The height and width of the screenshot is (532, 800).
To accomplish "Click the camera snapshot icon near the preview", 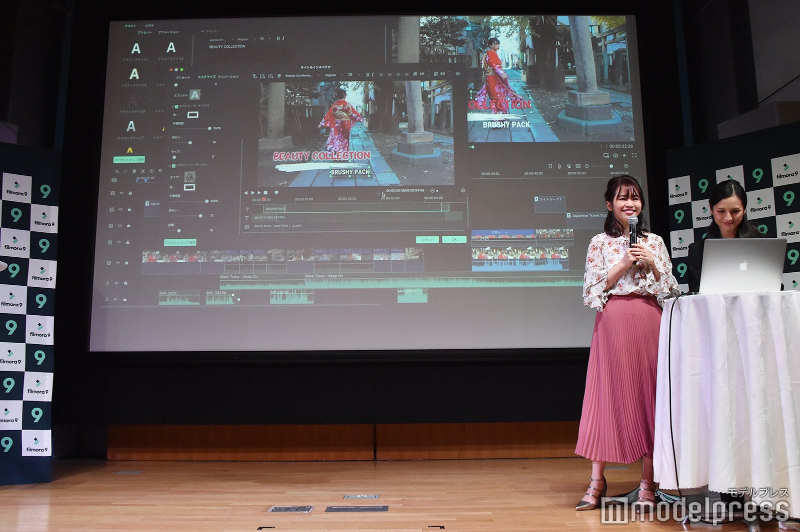I will coord(615,155).
